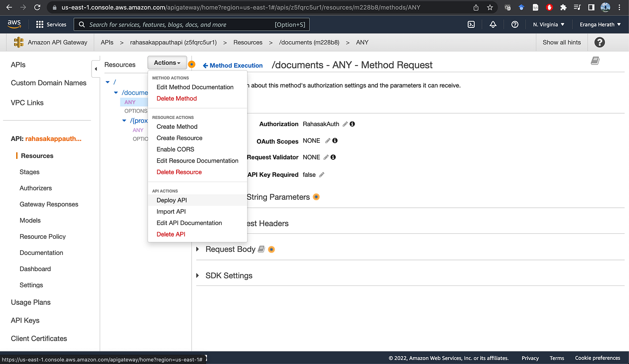Select ANY method under /documents
This screenshot has width=629, height=364.
tap(130, 102)
